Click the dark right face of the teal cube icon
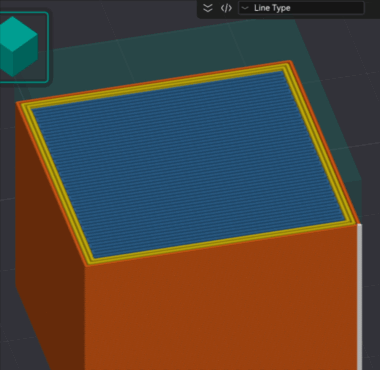Image resolution: width=380 pixels, height=370 pixels. pos(26,56)
